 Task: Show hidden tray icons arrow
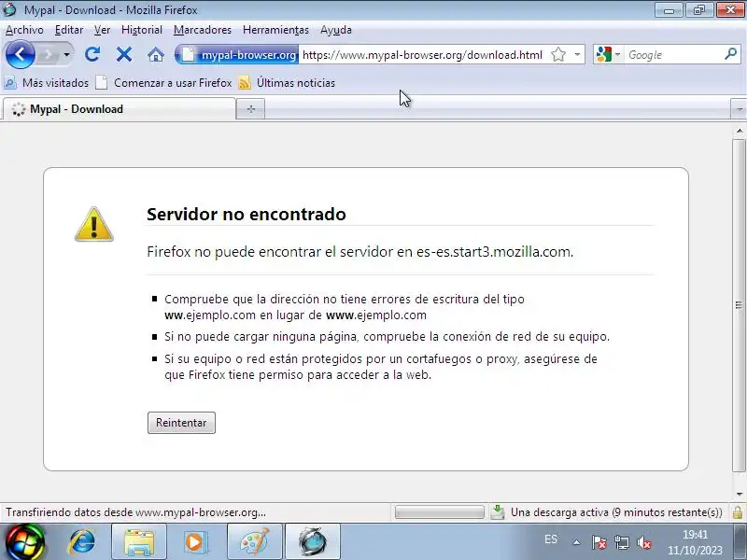click(x=577, y=542)
